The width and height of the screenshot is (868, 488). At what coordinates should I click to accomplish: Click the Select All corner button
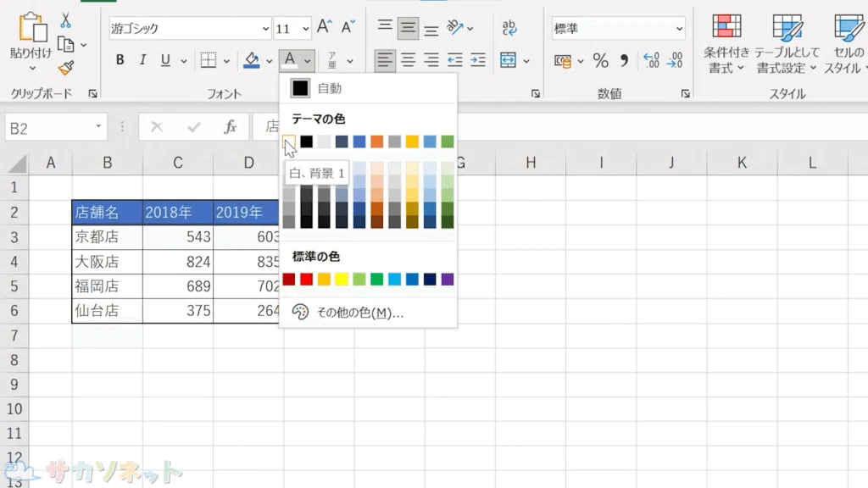(x=17, y=164)
